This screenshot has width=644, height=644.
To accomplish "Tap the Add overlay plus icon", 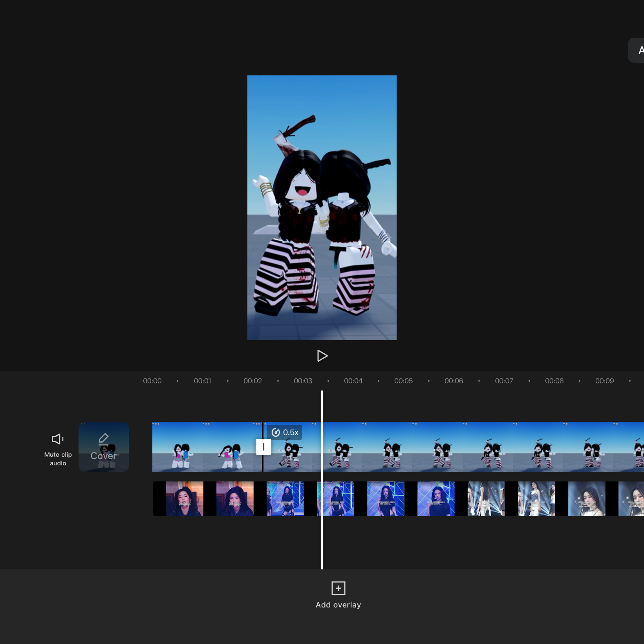I will pos(338,588).
